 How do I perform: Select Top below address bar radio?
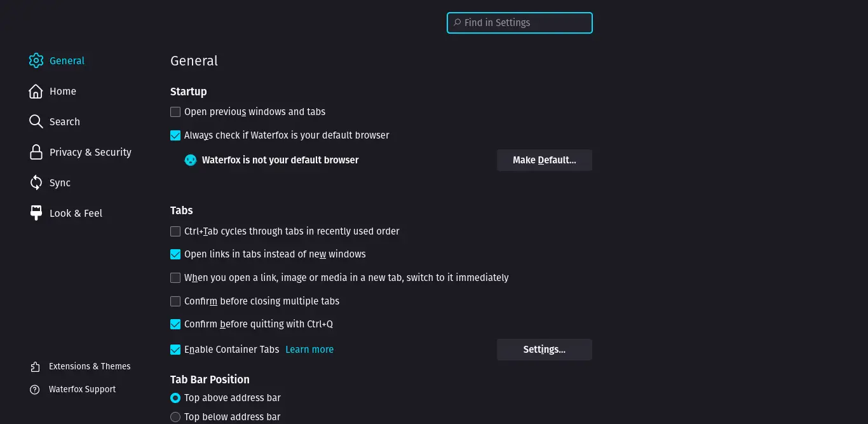point(175,417)
